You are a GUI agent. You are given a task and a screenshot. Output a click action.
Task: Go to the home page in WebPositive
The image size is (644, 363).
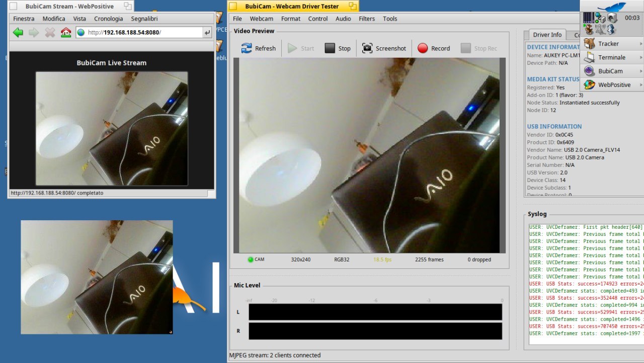pyautogui.click(x=66, y=33)
